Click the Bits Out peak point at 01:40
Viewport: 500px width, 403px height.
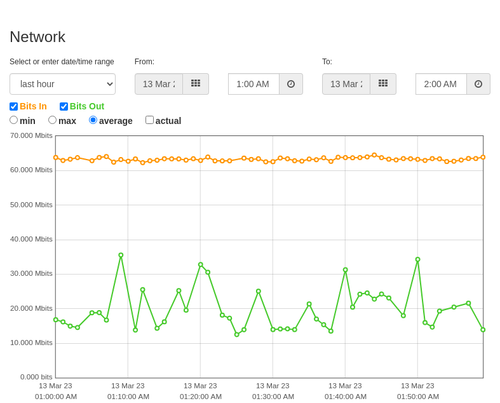(345, 270)
